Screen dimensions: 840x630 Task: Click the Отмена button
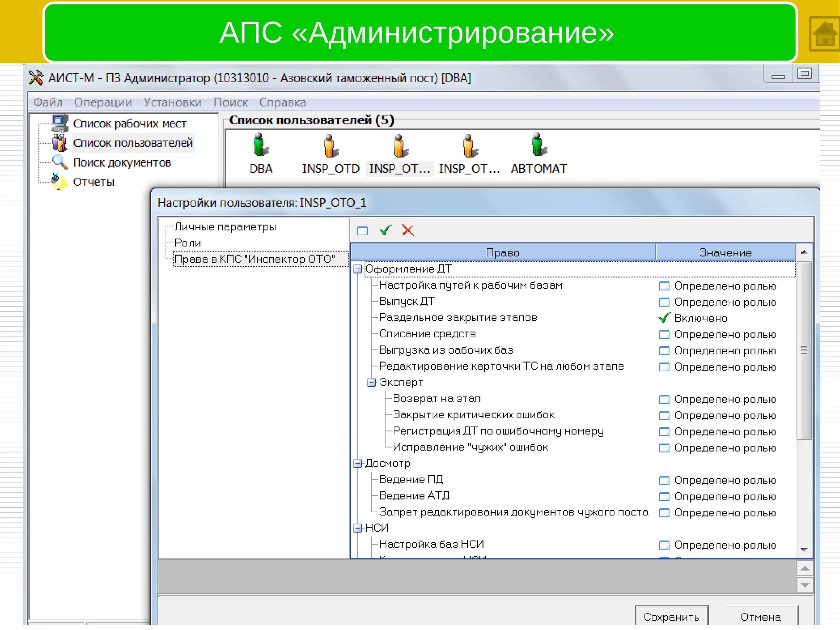coord(761,617)
